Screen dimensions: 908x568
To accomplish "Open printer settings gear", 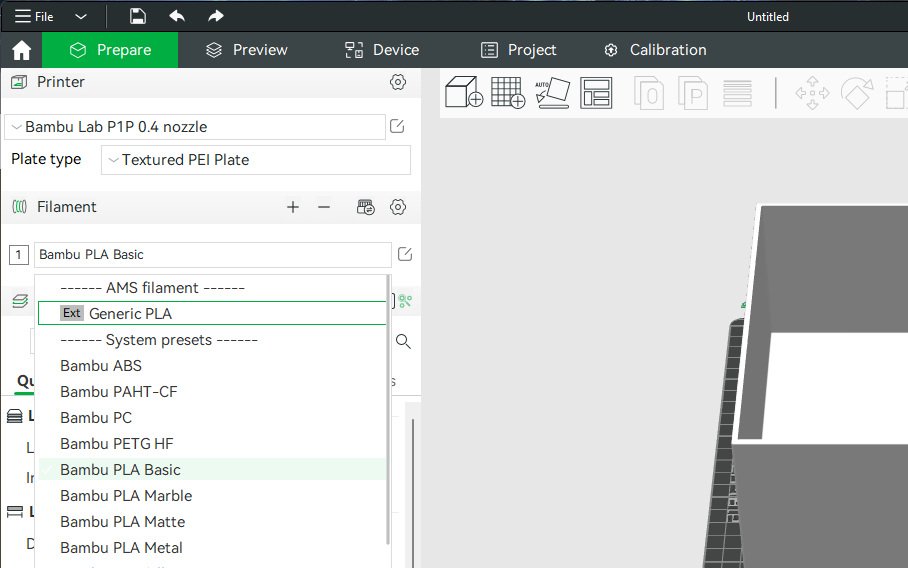I will tap(398, 82).
